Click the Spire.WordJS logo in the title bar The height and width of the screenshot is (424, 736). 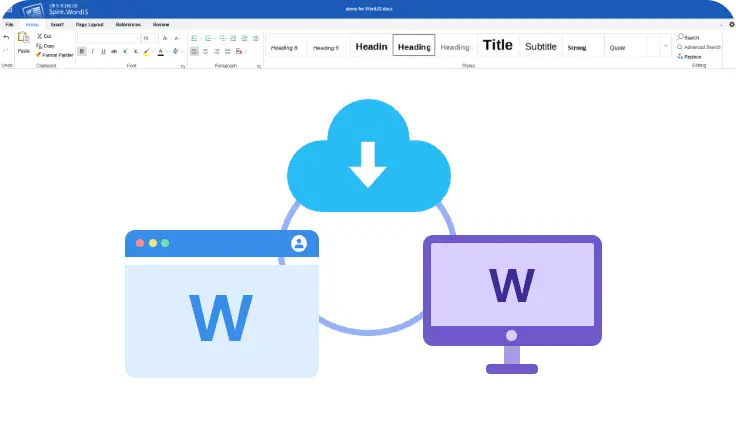pos(55,9)
